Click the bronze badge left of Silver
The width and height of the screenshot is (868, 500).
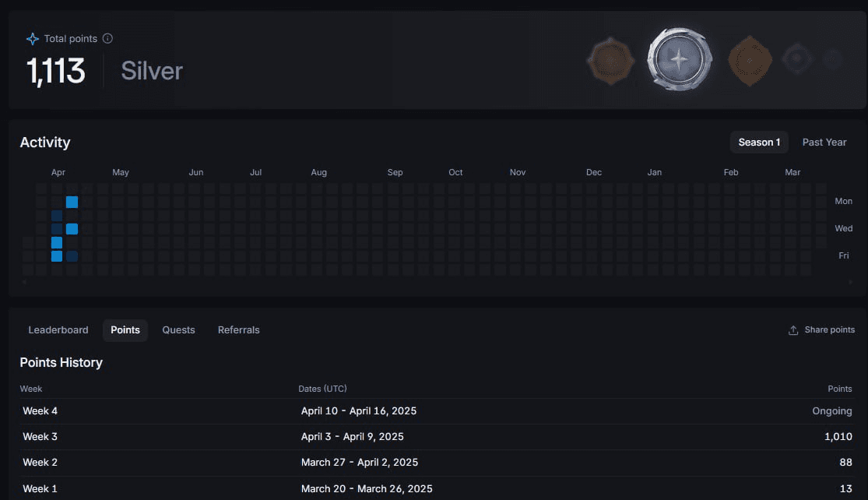click(x=610, y=60)
